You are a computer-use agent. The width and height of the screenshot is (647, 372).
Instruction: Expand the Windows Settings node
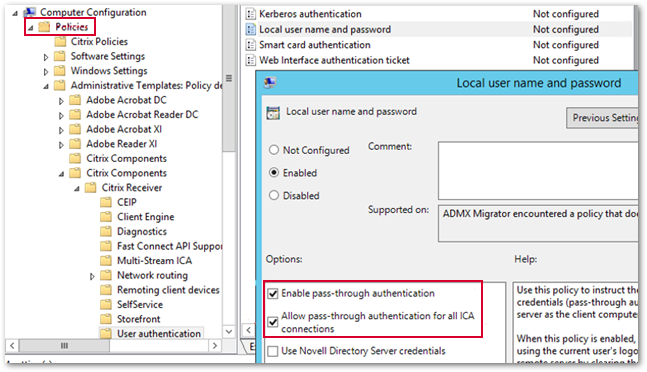click(46, 72)
